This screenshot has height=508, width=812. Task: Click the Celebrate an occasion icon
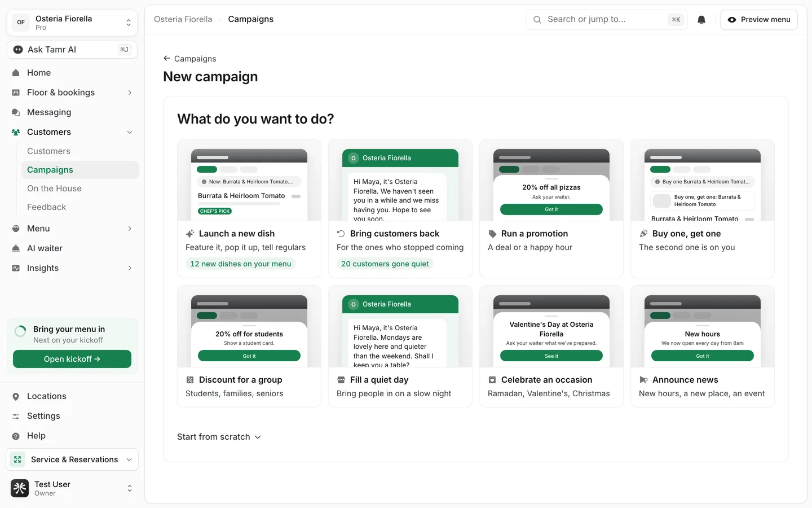492,380
